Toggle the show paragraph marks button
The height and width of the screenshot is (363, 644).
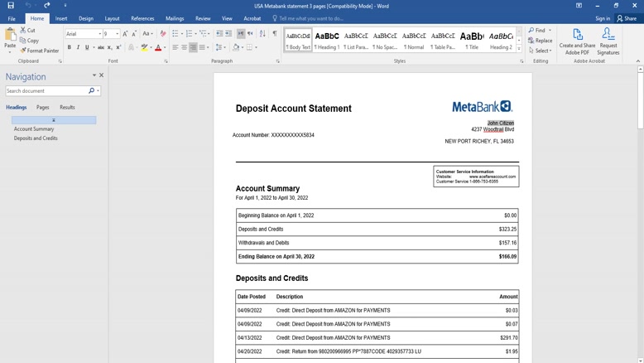pos(275,34)
